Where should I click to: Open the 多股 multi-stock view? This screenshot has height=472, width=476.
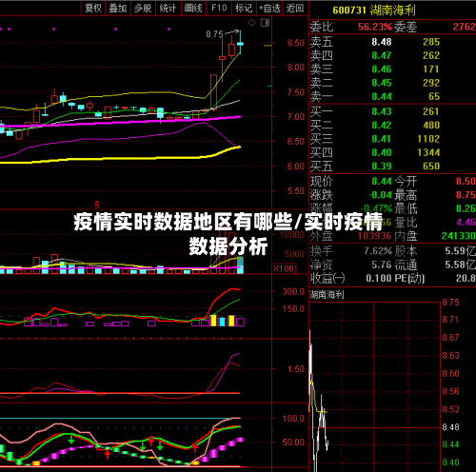click(x=143, y=8)
